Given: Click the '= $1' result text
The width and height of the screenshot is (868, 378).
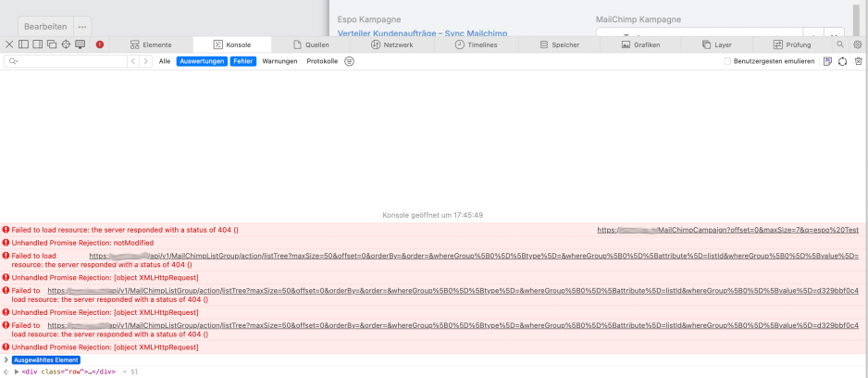Looking at the screenshot, I should point(130,372).
